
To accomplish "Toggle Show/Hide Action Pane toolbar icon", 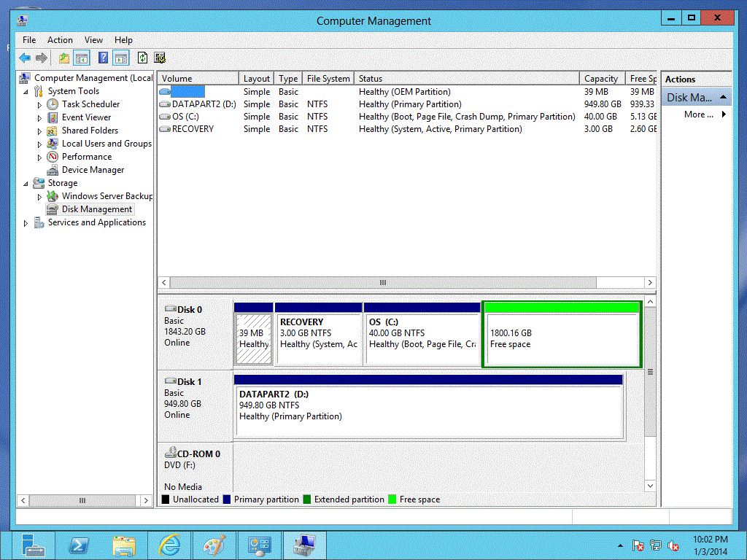I will (121, 58).
